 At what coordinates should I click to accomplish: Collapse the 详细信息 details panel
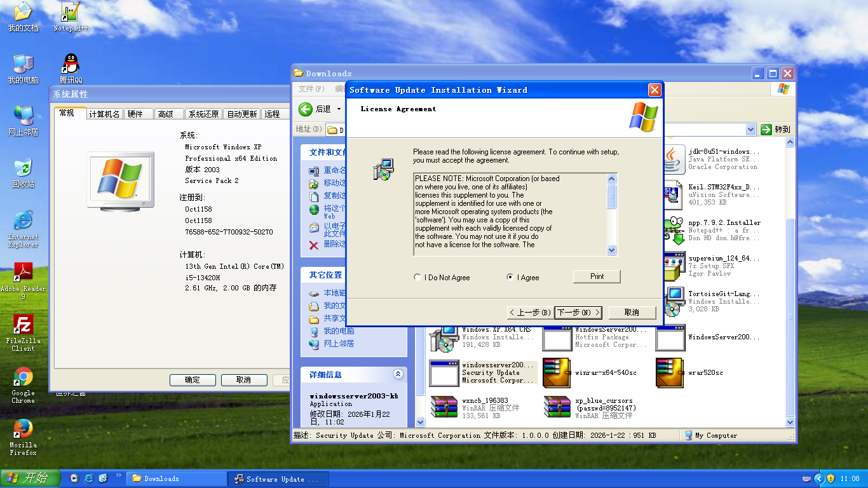pos(398,375)
